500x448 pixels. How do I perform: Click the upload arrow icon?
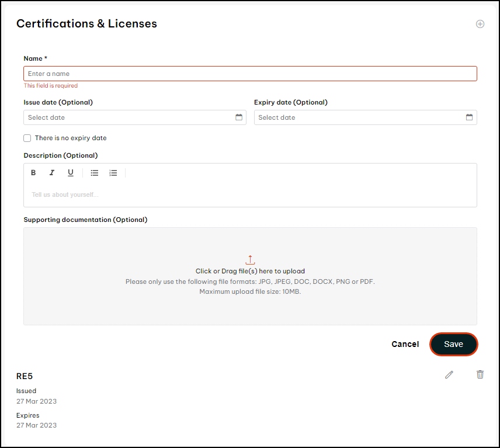[250, 260]
